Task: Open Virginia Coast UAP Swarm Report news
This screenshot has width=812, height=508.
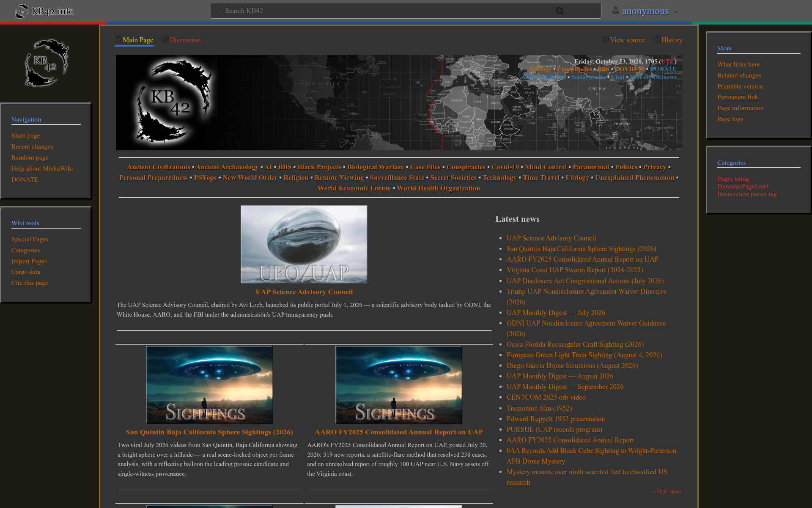Action: tap(575, 270)
